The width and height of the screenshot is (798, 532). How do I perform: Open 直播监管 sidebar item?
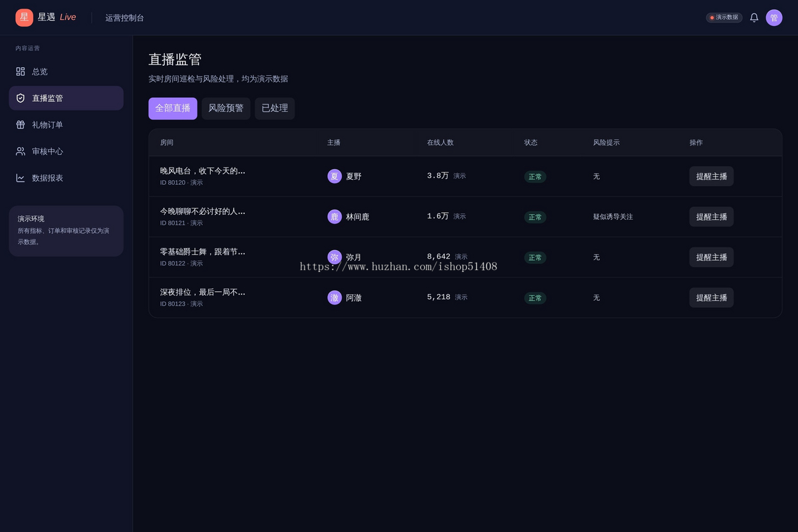[66, 98]
